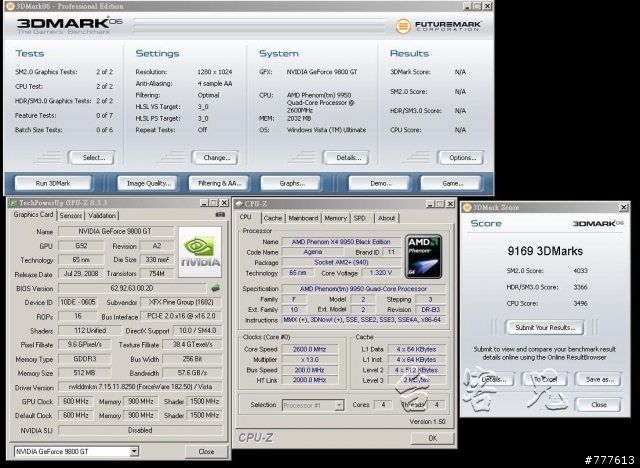Click the NVIDIA logo in GPU-Z
The height and width of the screenshot is (468, 640).
coord(200,252)
